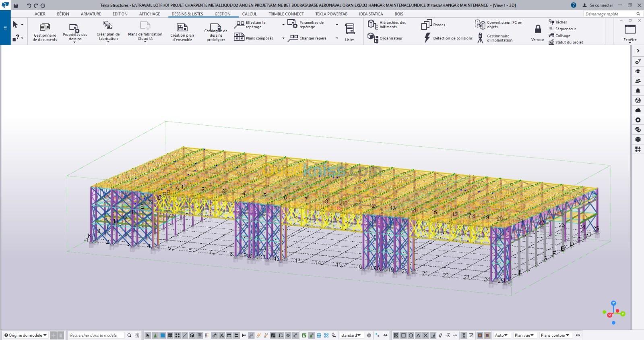Open Gestionnaire de documents
This screenshot has width=644, height=340.
click(x=45, y=32)
